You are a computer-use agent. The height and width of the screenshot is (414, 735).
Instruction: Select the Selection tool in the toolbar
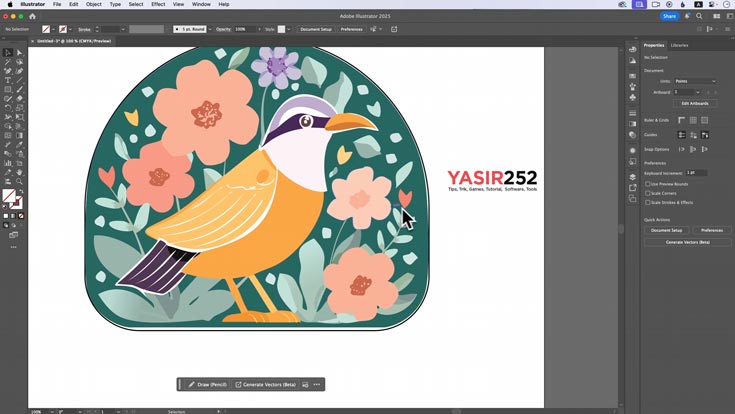click(8, 53)
